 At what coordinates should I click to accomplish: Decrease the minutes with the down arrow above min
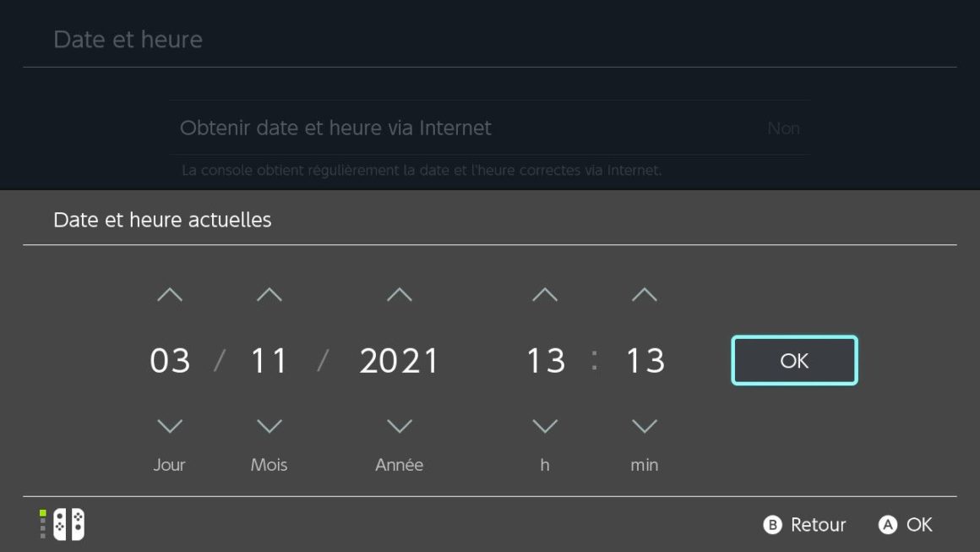[645, 426]
